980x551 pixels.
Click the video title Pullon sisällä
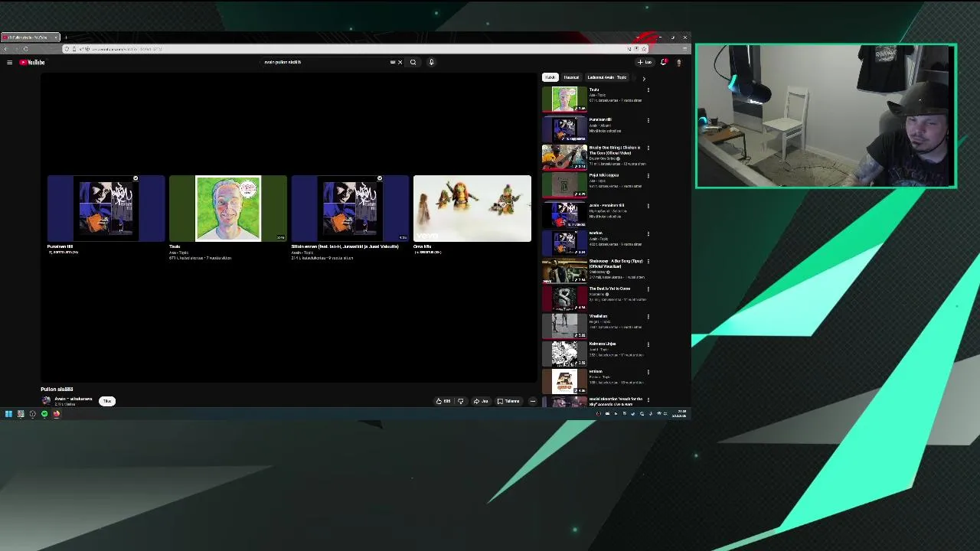coord(57,389)
